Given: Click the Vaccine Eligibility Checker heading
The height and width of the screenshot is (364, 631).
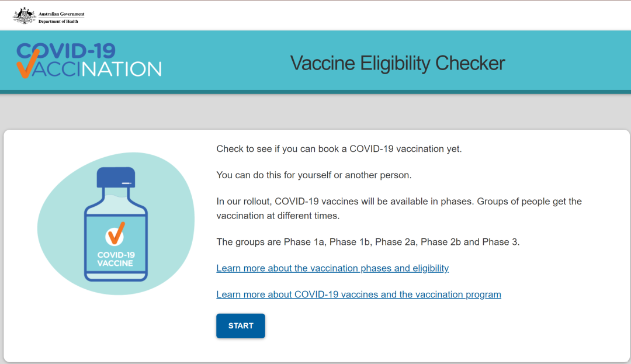Looking at the screenshot, I should (x=398, y=63).
